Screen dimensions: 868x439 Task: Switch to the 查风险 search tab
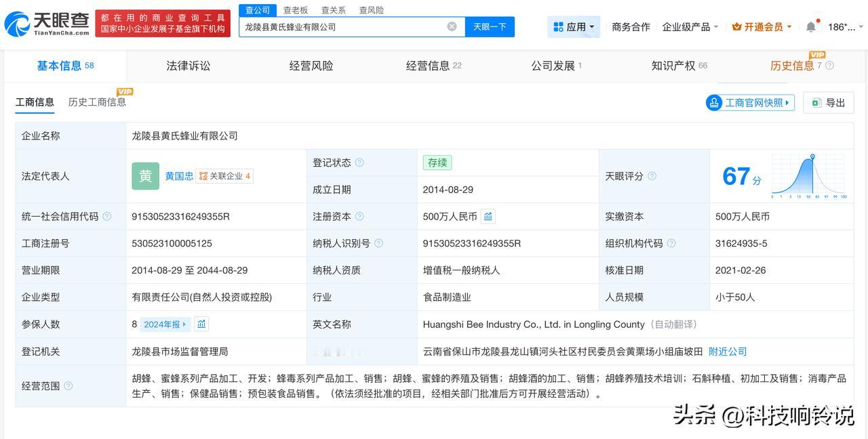pos(371,9)
